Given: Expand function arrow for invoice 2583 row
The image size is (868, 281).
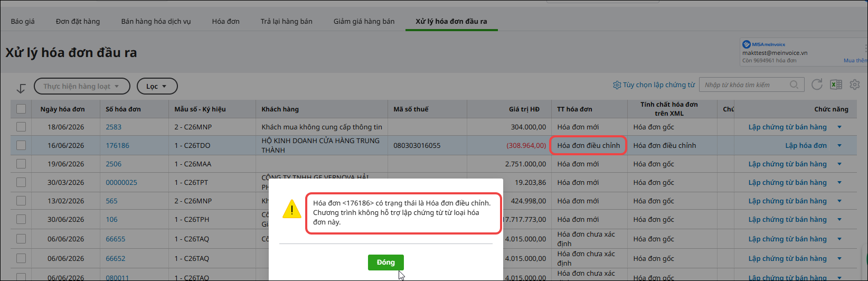Looking at the screenshot, I should coord(839,127).
